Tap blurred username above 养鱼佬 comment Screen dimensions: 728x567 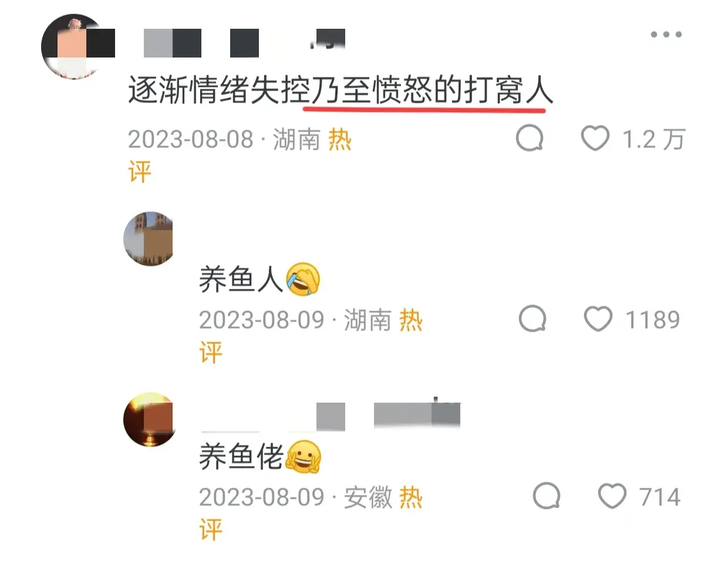330,416
